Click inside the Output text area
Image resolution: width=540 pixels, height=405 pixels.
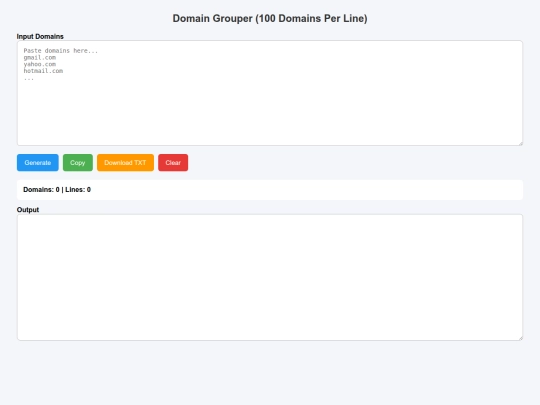[x=270, y=278]
